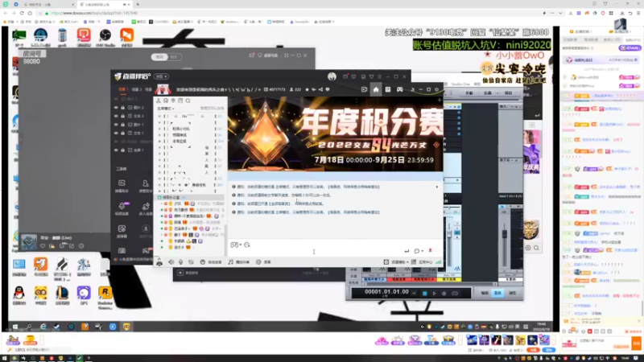This screenshot has width=644, height=362.
Task: Click the video play icon beside home button
Action: 364,89
